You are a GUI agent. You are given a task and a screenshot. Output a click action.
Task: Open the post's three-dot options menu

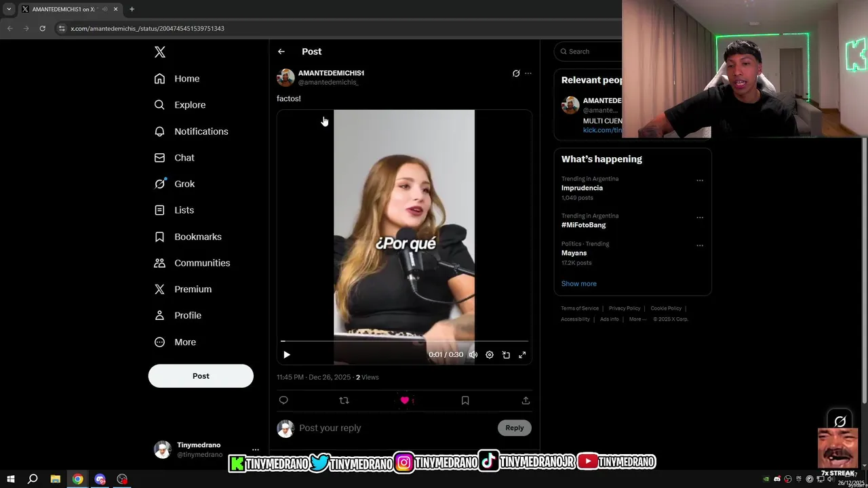click(x=528, y=73)
